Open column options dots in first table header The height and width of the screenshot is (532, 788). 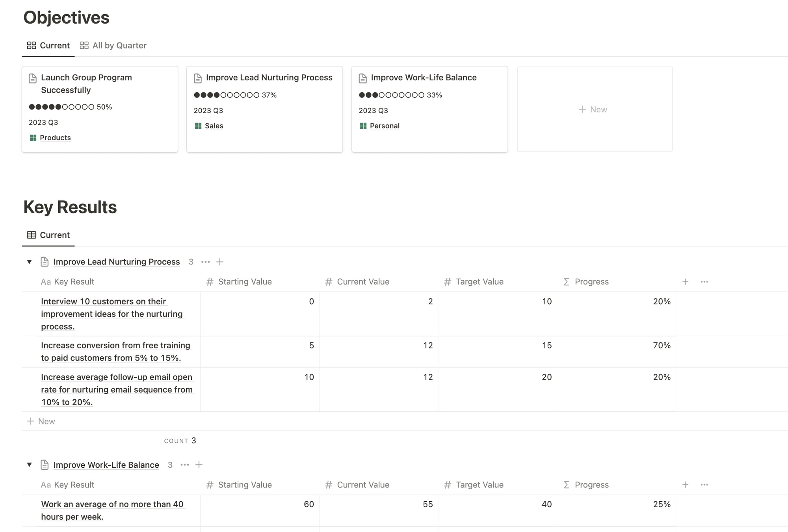click(x=704, y=281)
